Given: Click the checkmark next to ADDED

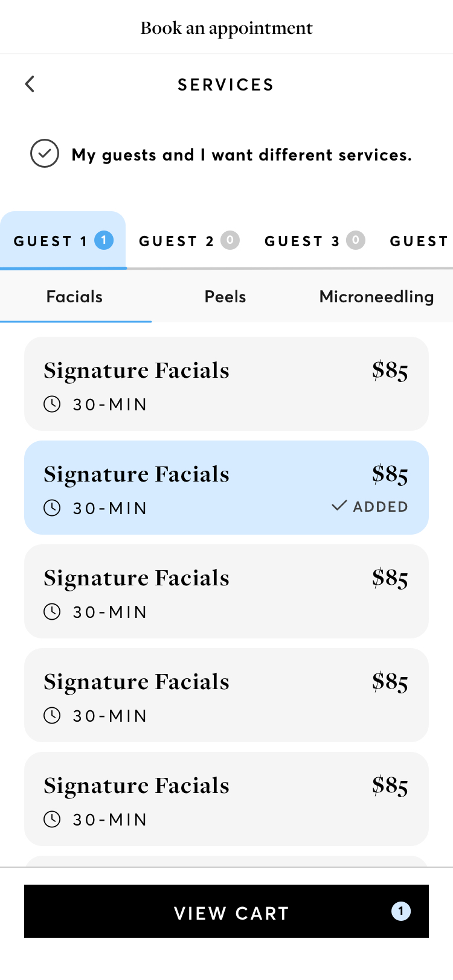Looking at the screenshot, I should (x=339, y=506).
